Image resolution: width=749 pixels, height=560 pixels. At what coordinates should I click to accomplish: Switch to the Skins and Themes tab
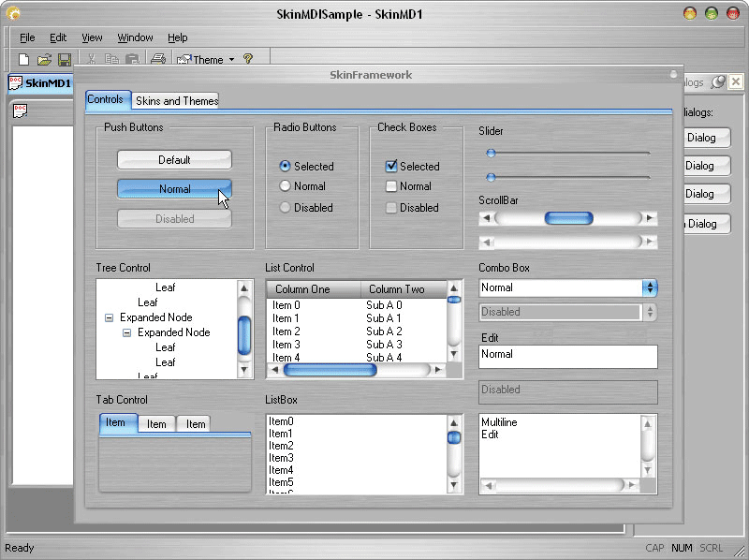[x=176, y=100]
